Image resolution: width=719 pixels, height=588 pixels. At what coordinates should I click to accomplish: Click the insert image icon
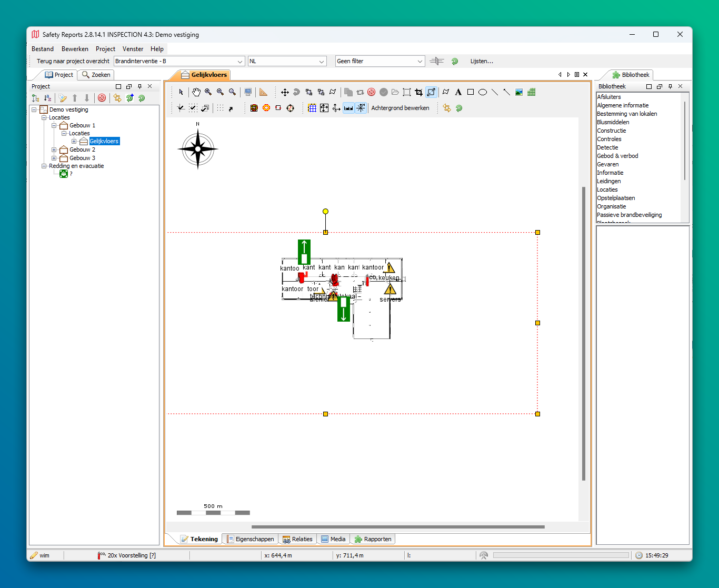(x=519, y=92)
